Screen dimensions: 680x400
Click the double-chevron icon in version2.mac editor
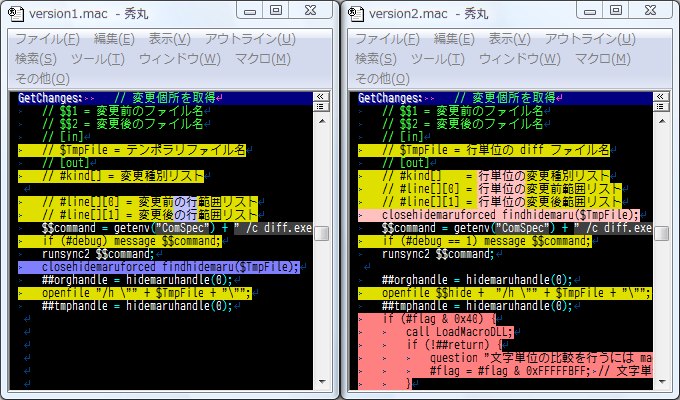tap(660, 96)
